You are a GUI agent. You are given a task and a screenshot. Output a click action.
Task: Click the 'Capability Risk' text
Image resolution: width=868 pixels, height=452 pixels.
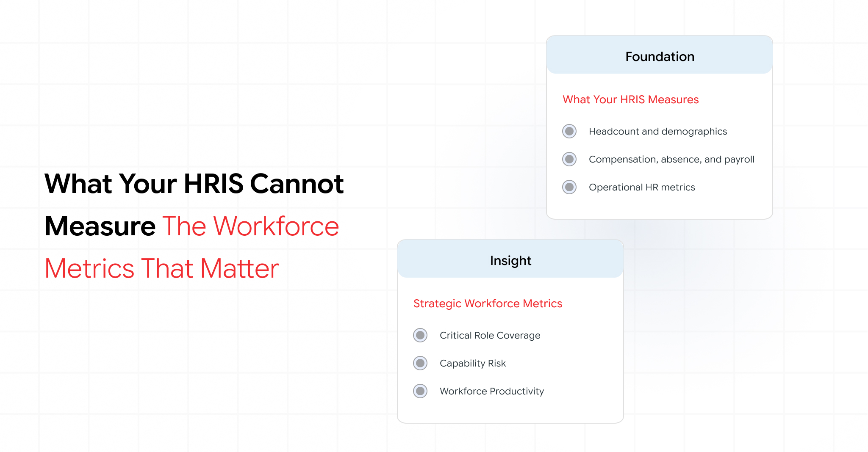click(x=473, y=363)
